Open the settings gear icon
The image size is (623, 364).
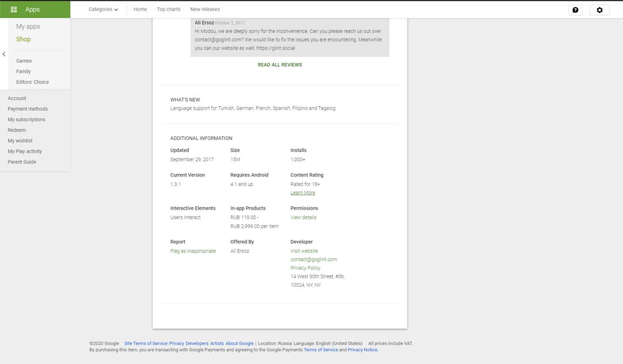click(599, 10)
